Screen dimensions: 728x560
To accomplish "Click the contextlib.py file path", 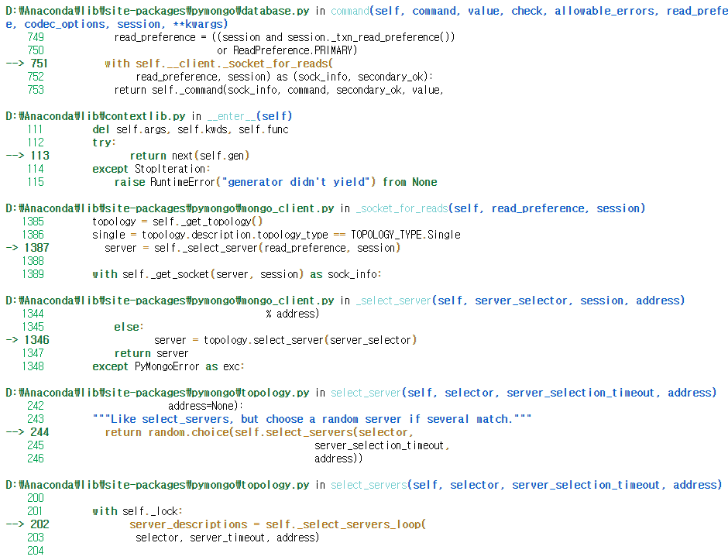I will (95, 116).
